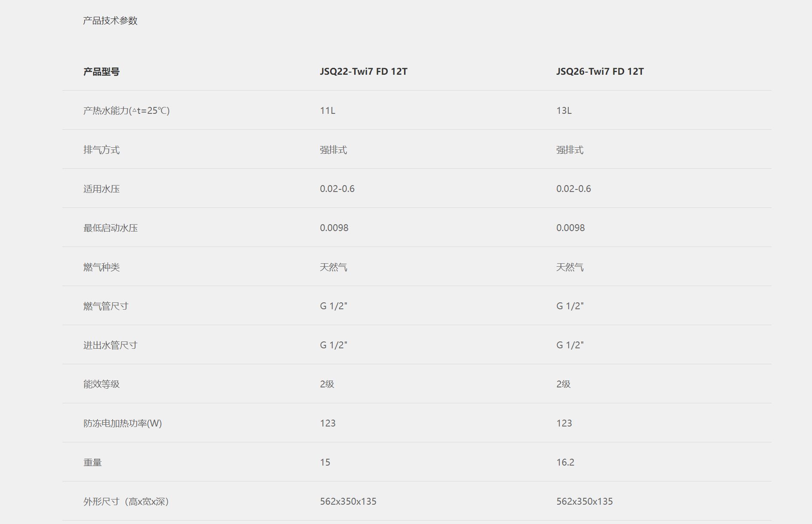The width and height of the screenshot is (812, 524).
Task: Click the 产品技术参数 section heading
Action: (x=110, y=21)
